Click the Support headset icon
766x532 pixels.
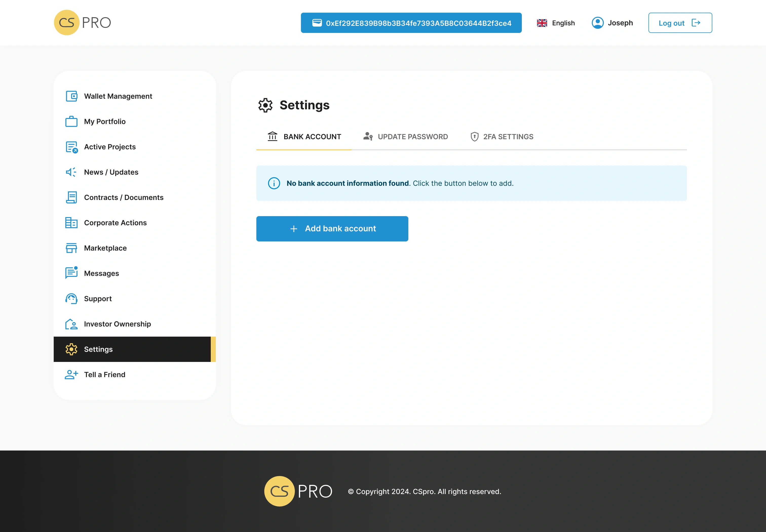[71, 299]
